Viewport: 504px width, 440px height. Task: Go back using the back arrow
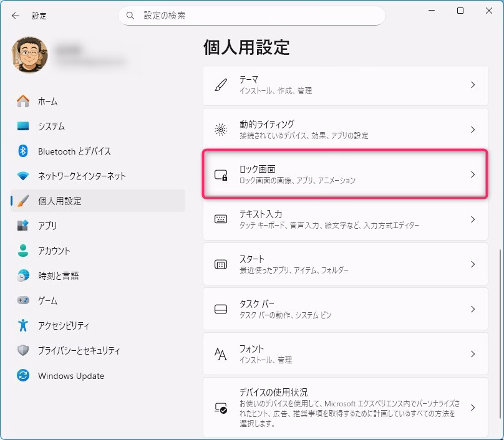point(16,16)
